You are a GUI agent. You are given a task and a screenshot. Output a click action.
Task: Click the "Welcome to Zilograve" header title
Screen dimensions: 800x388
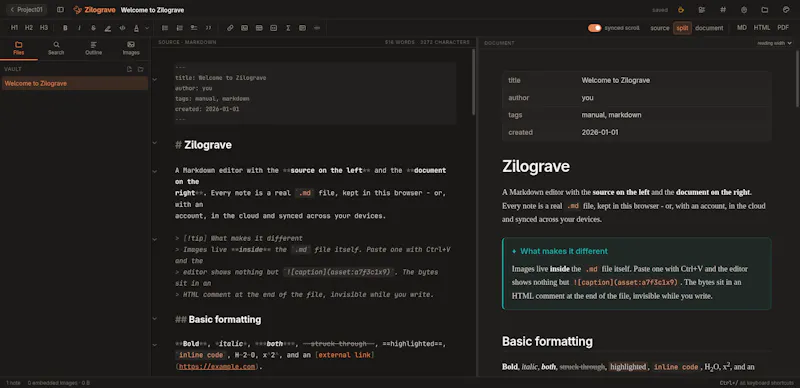tap(153, 10)
